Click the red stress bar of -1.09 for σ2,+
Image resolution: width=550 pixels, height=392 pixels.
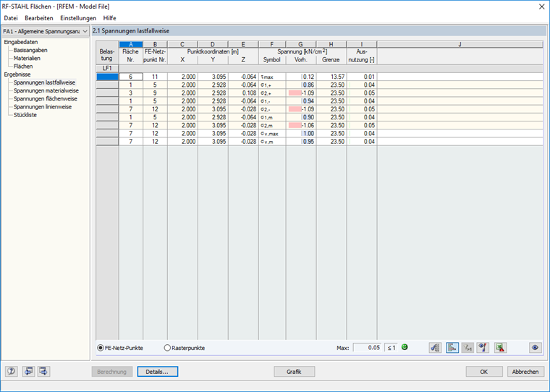point(295,93)
